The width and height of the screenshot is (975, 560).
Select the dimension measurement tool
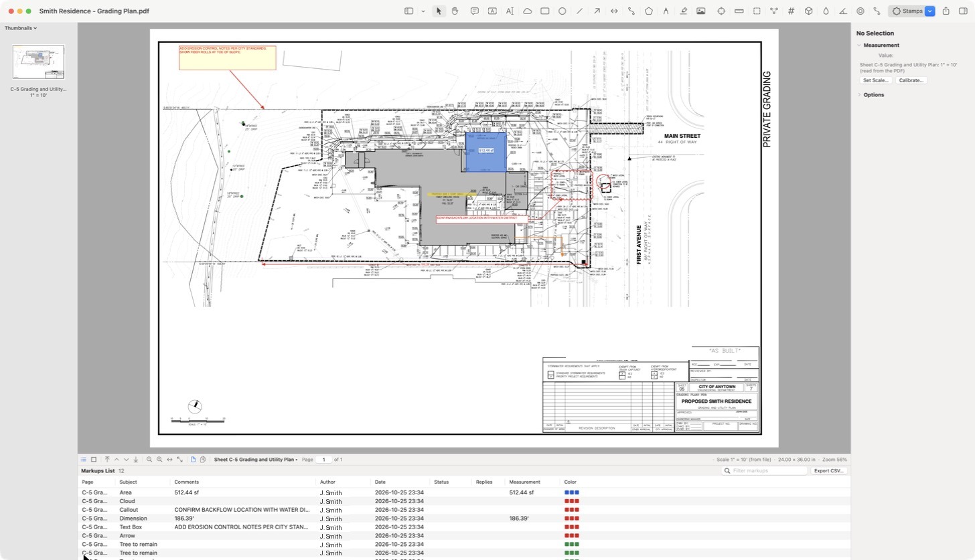click(614, 11)
